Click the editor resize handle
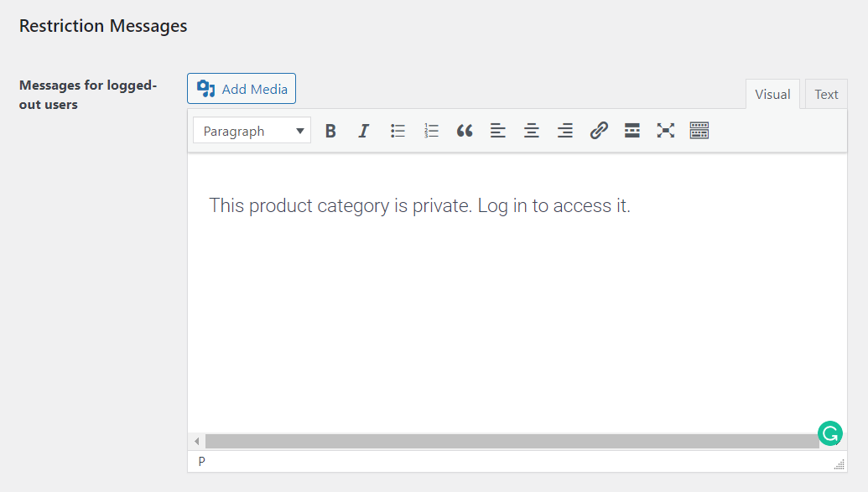This screenshot has width=868, height=492. (839, 464)
